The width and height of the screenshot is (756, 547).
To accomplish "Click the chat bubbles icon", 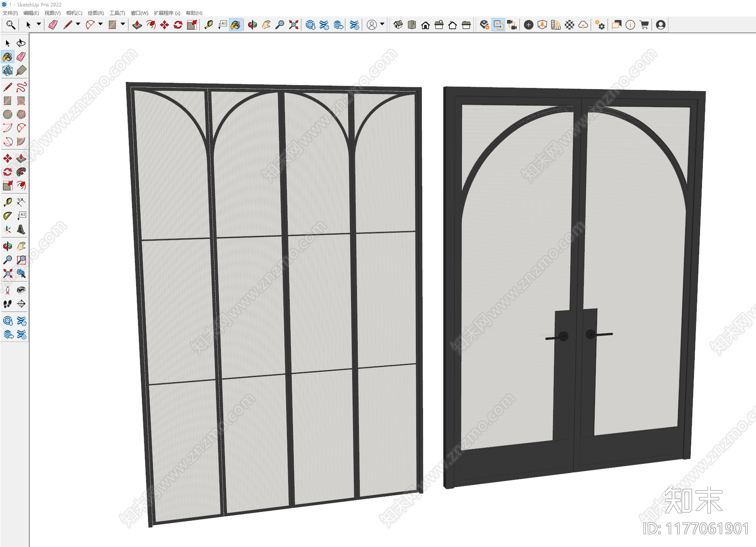I will click(x=617, y=25).
